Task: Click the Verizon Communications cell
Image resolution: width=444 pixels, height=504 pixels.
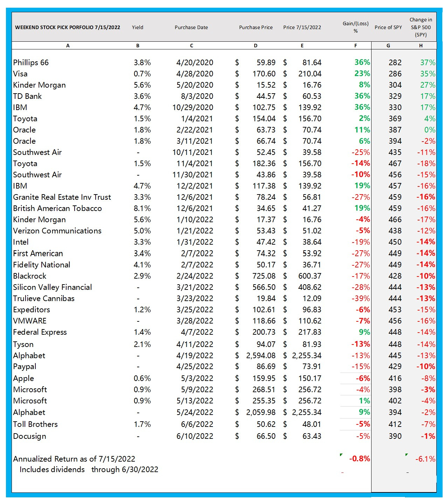Action: tap(57, 231)
